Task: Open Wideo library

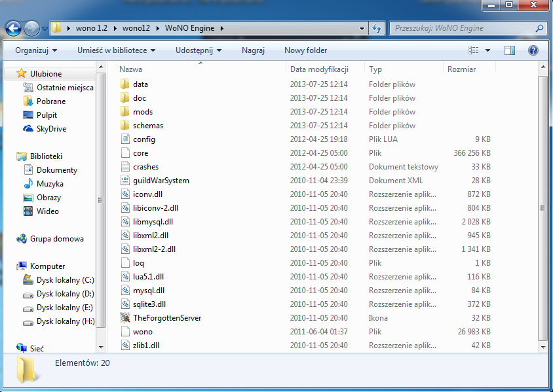Action: click(x=48, y=211)
